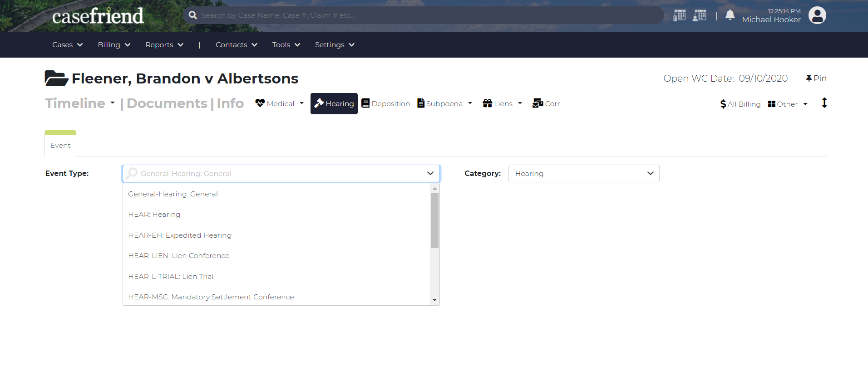The width and height of the screenshot is (868, 381).
Task: Choose HEAR-MSC: Mandatory Settlement Conference option
Action: tap(276, 297)
